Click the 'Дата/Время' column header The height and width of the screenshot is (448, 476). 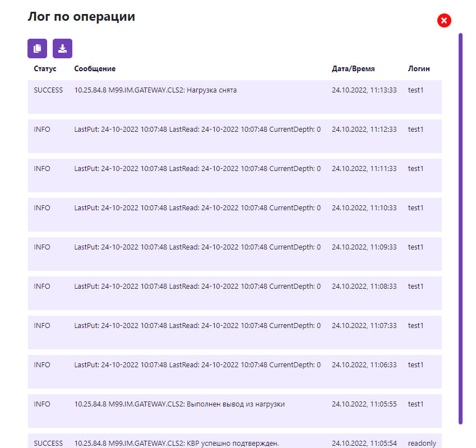(353, 68)
